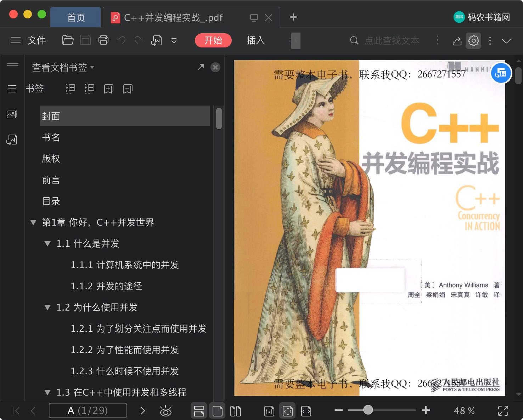Toggle fit width zoom

pyautogui.click(x=306, y=411)
